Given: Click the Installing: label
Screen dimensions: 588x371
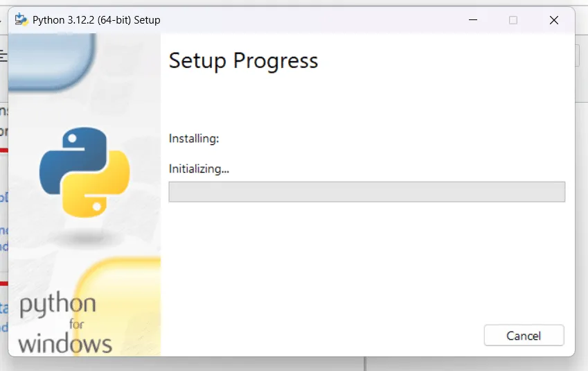Looking at the screenshot, I should (x=194, y=139).
